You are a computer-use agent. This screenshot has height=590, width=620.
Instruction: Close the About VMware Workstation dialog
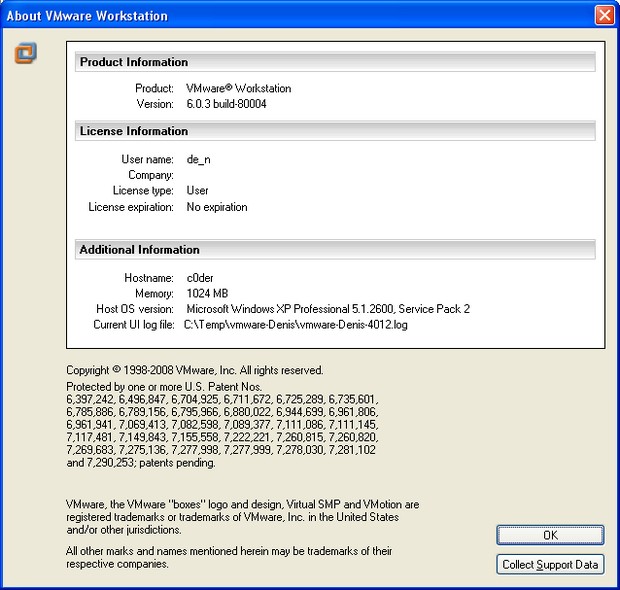click(x=605, y=15)
